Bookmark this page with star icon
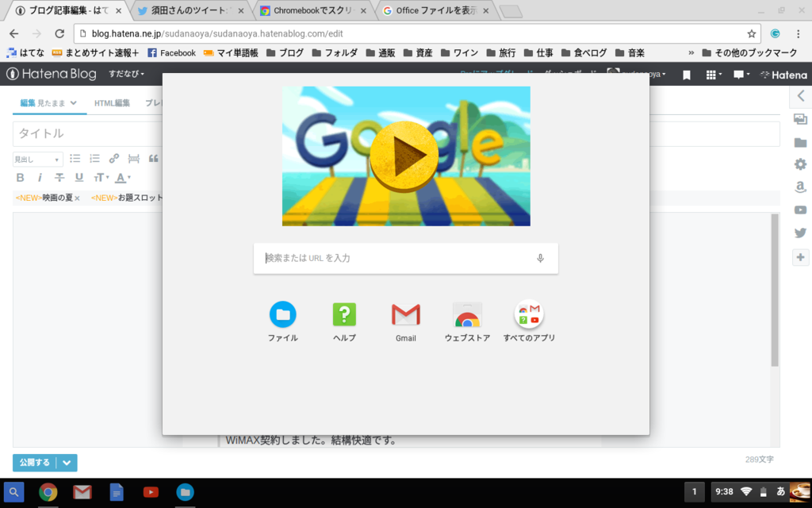Screen dimensions: 812x508 tap(752, 33)
